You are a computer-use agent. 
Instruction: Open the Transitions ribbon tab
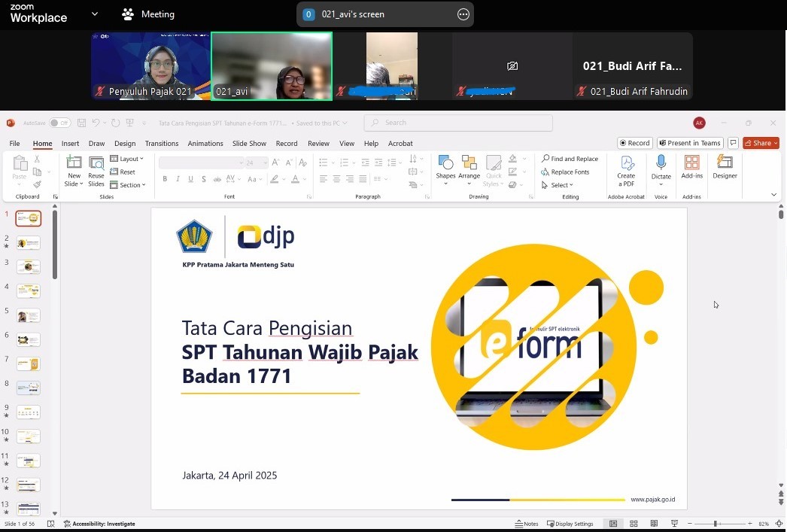[x=162, y=143]
